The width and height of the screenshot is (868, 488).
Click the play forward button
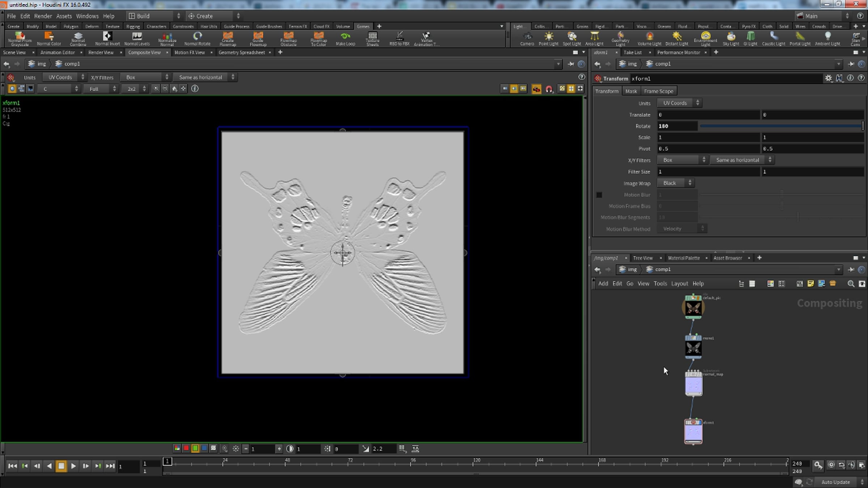pyautogui.click(x=73, y=466)
